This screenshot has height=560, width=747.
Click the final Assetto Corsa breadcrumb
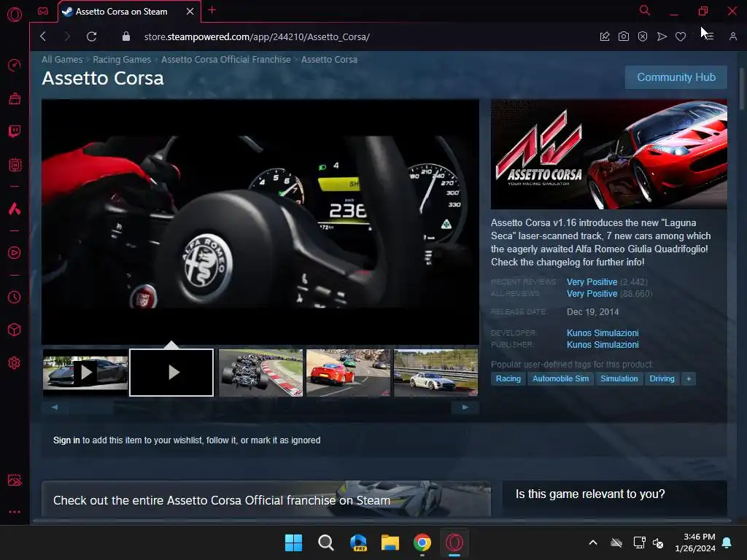(329, 60)
